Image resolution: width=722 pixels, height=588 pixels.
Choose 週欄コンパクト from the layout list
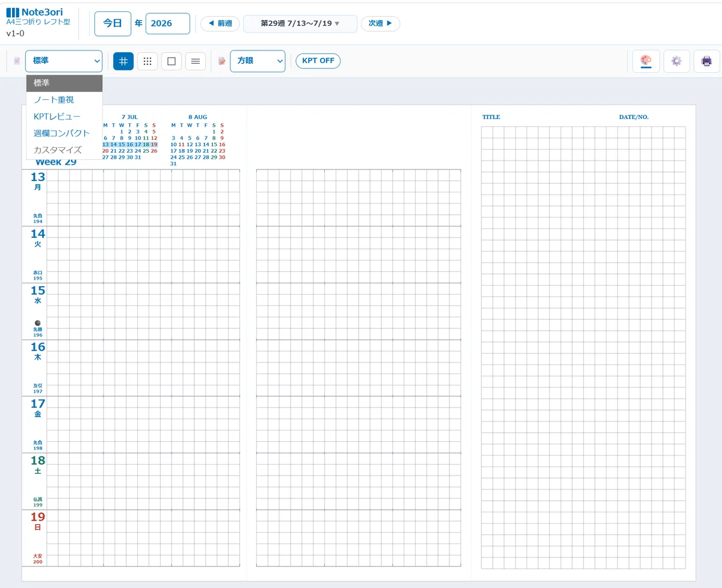click(x=64, y=133)
